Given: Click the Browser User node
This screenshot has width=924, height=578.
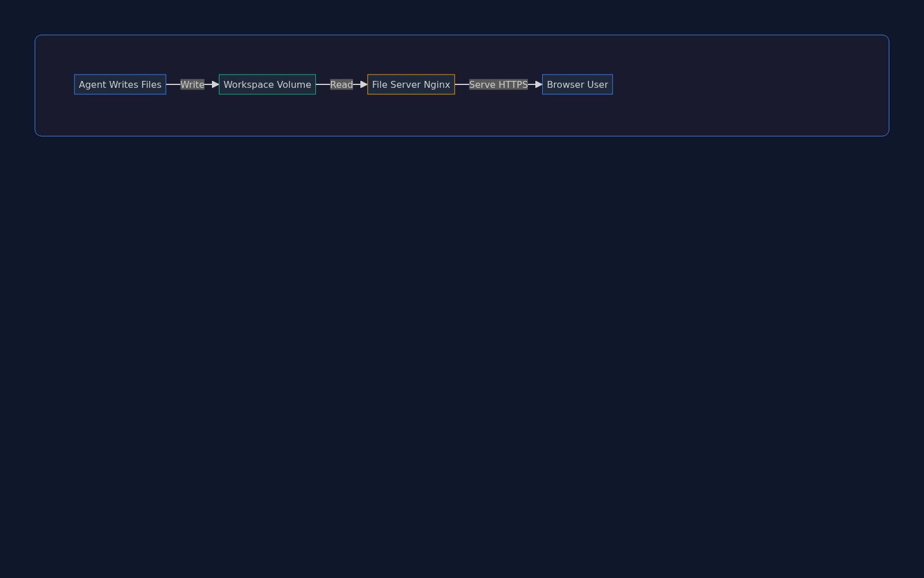Looking at the screenshot, I should [577, 84].
